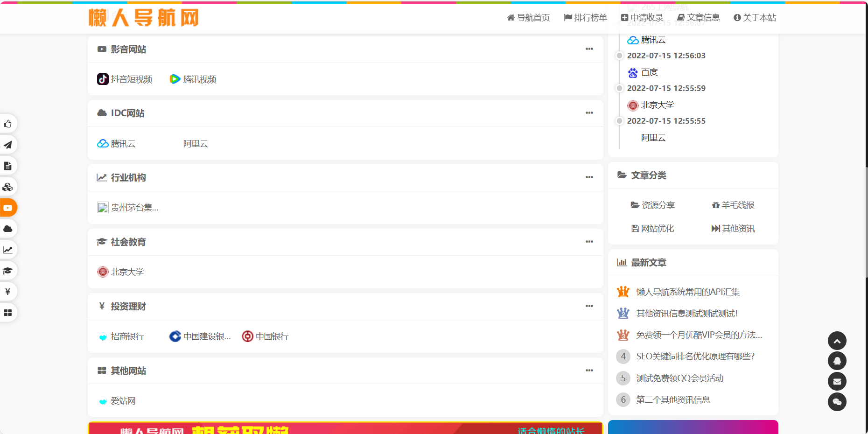Expand more options for 行业机构
This screenshot has height=434, width=868.
point(589,177)
